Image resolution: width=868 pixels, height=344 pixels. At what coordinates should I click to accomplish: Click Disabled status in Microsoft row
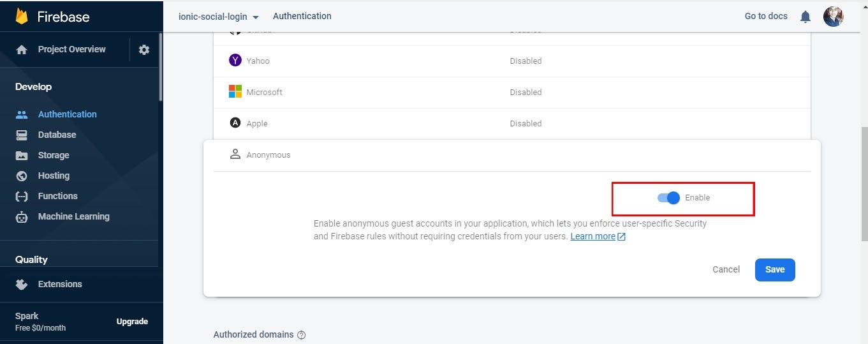[x=526, y=93]
